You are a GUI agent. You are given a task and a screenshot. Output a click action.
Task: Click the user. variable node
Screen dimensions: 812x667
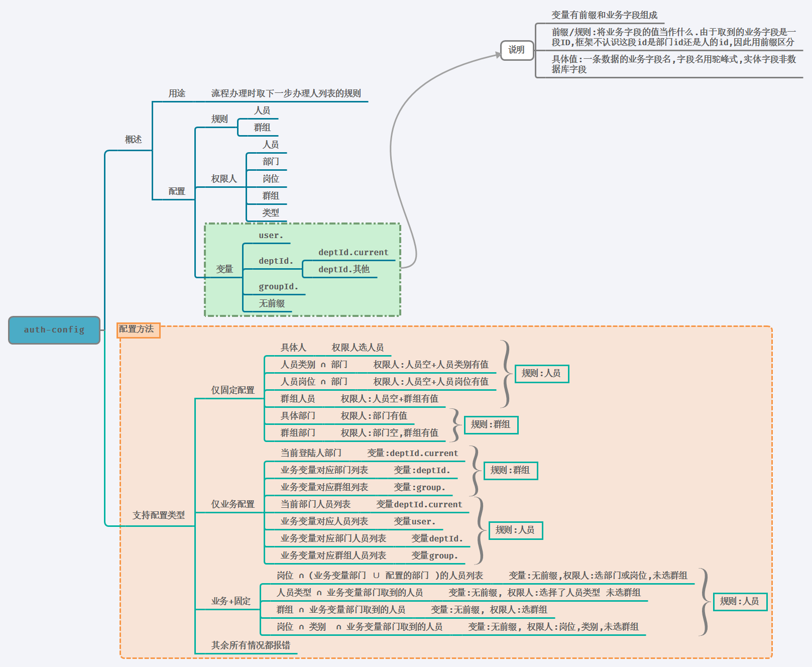pyautogui.click(x=271, y=236)
